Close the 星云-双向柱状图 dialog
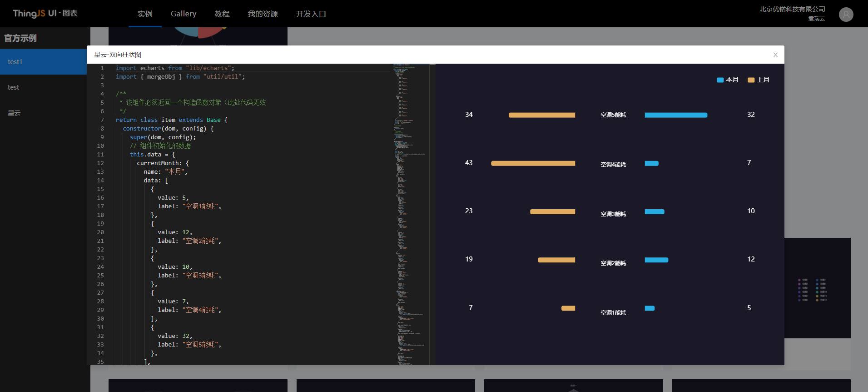This screenshot has height=392, width=868. 775,55
